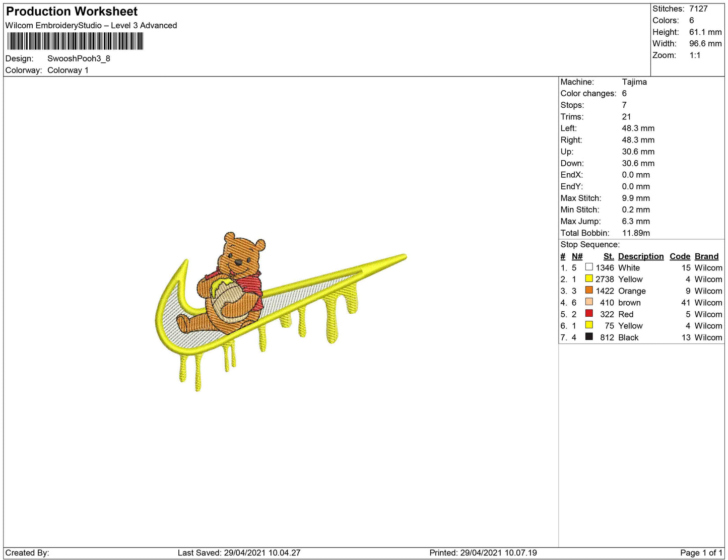Select the total bobbin value "11.89m"
Viewport: 728px width, 560px height.
click(x=636, y=233)
